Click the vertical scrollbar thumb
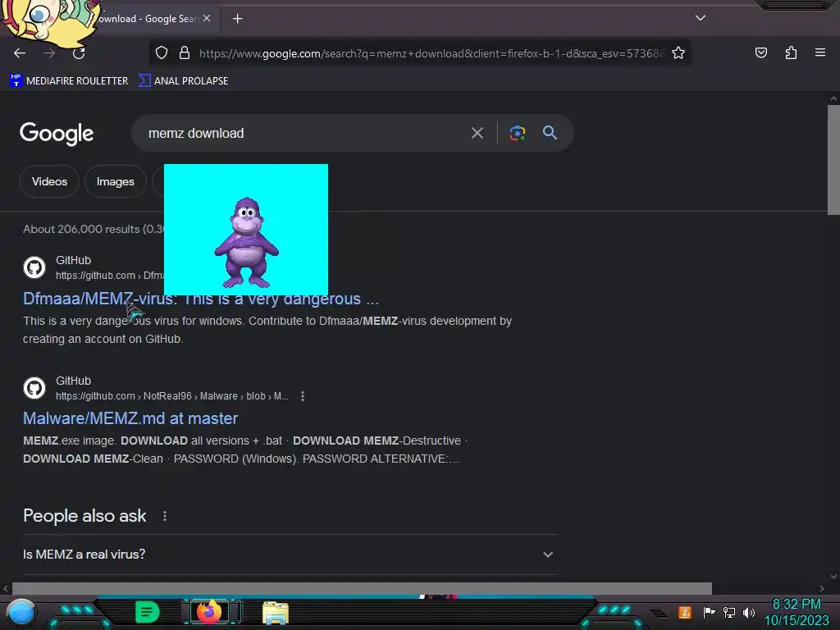 coord(833,160)
